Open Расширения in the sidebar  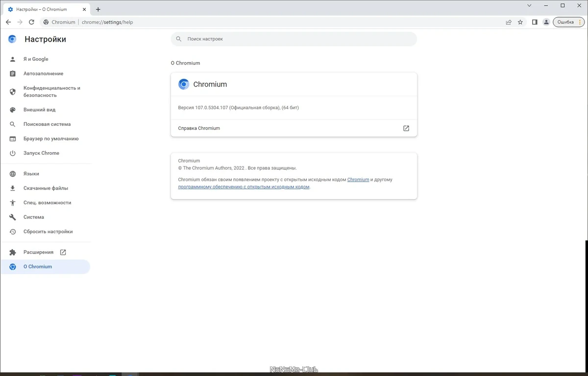pyautogui.click(x=45, y=252)
